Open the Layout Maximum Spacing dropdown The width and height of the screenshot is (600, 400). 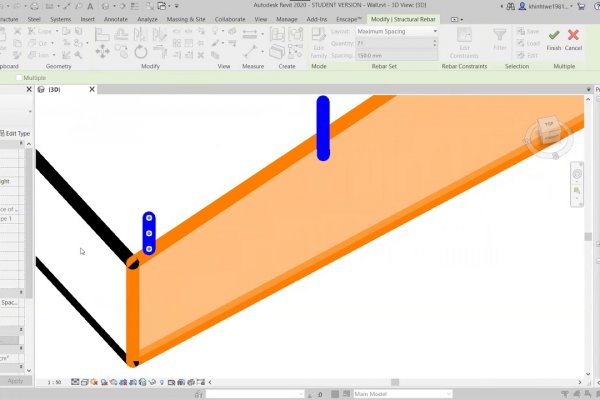(x=397, y=31)
